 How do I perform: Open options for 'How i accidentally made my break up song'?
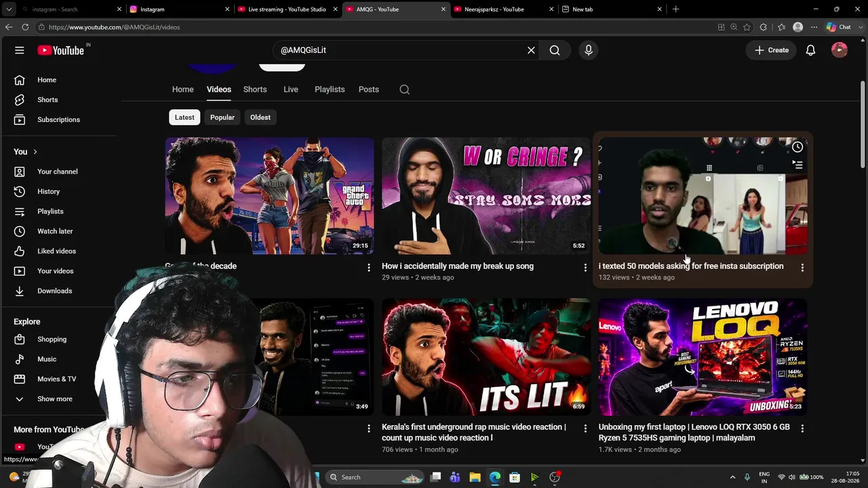pyautogui.click(x=585, y=268)
